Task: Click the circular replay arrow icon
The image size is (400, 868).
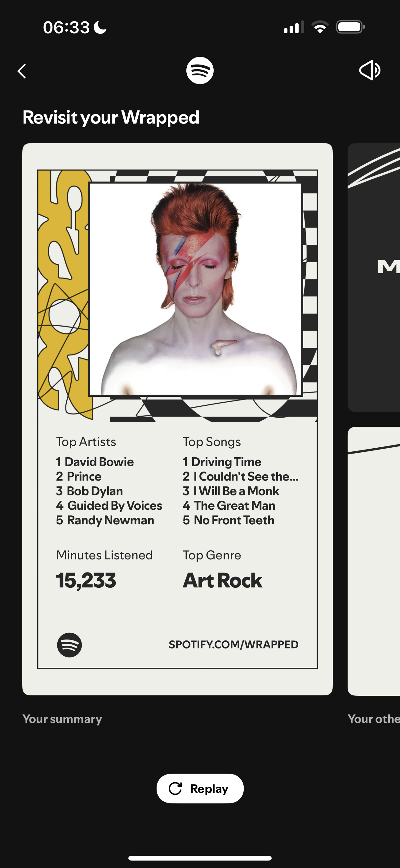Action: pos(175,789)
